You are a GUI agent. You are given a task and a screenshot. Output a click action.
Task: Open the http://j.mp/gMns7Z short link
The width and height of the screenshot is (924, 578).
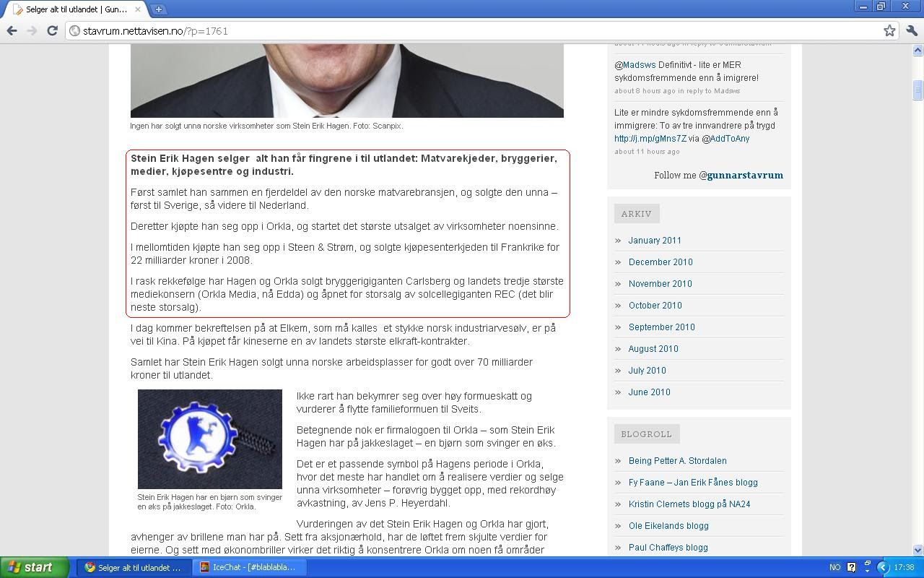tap(650, 139)
